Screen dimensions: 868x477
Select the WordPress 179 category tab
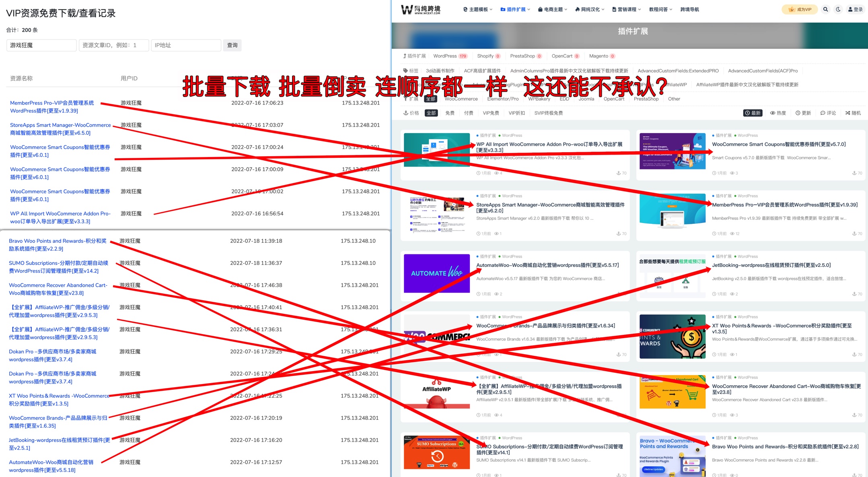pos(450,56)
